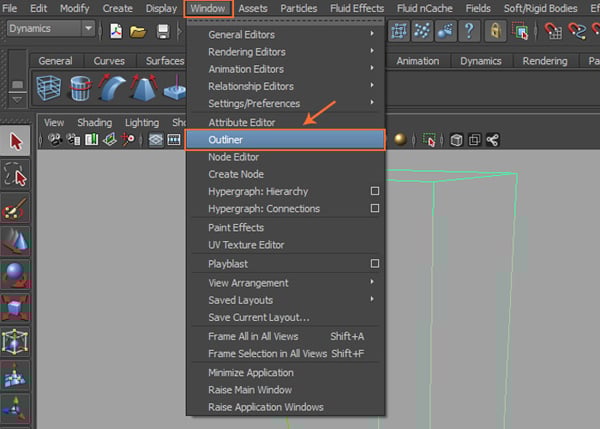Click the Revolve cylinder shelf icon
This screenshot has height=429, width=600.
click(80, 88)
